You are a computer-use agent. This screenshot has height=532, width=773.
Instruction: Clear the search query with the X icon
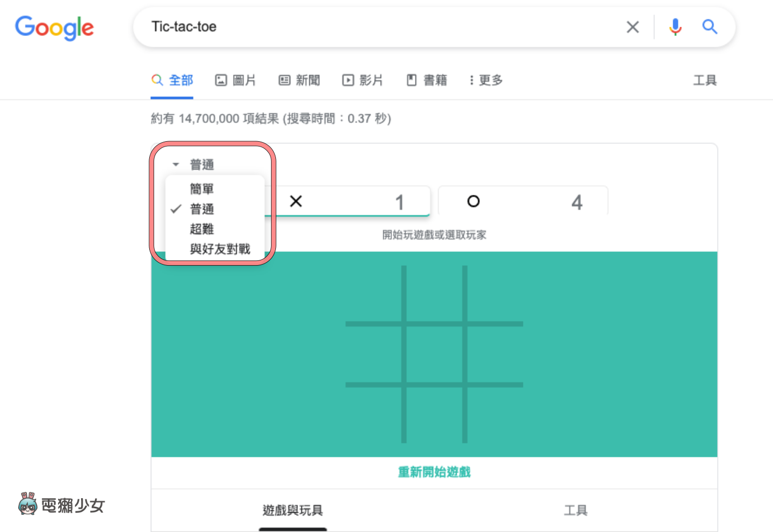pos(632,27)
